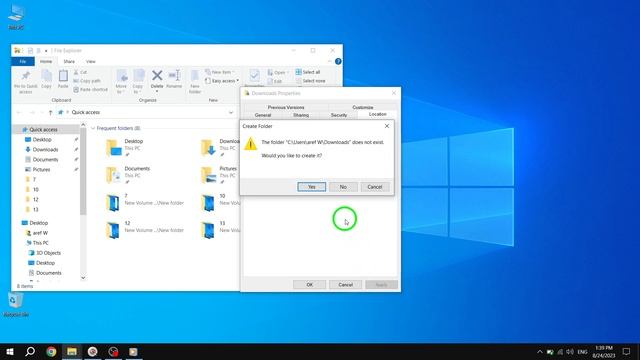Click Cancel in Downloads Properties window
The image size is (640, 360).
[x=345, y=284]
